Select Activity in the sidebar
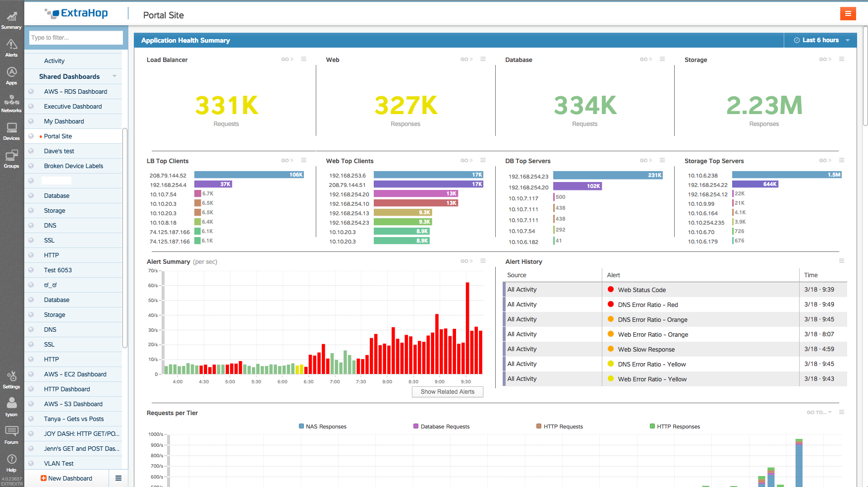 (73, 61)
